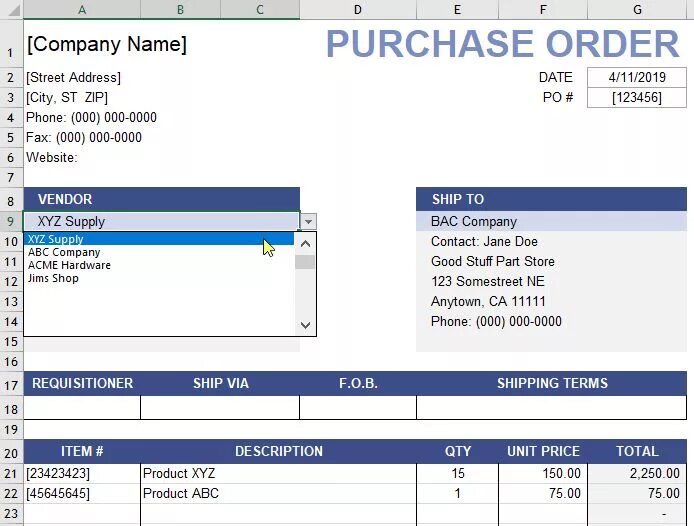The height and width of the screenshot is (526, 694).
Task: Select column A header
Action: click(x=82, y=9)
